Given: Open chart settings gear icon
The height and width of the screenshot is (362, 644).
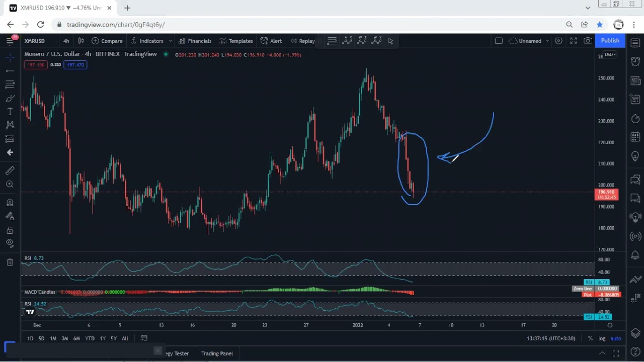Looking at the screenshot, I should (558, 41).
